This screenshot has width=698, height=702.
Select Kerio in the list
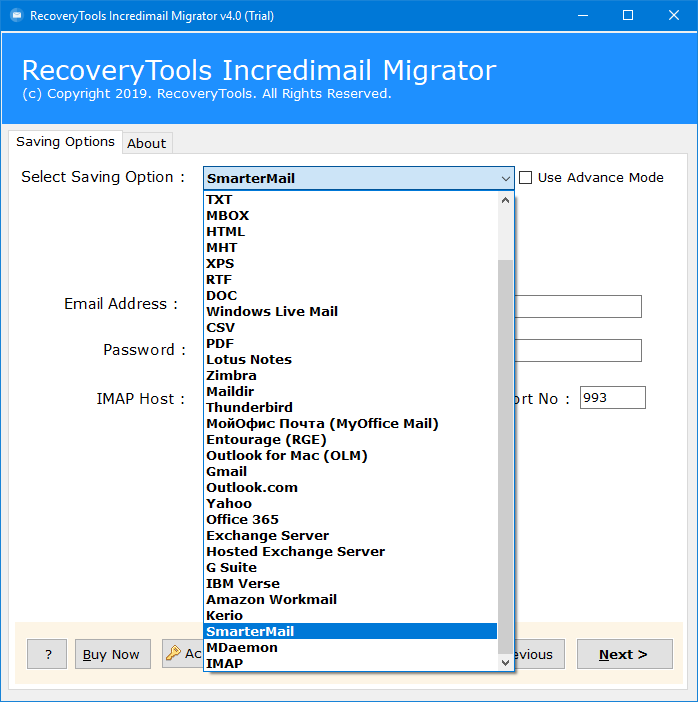pos(351,615)
